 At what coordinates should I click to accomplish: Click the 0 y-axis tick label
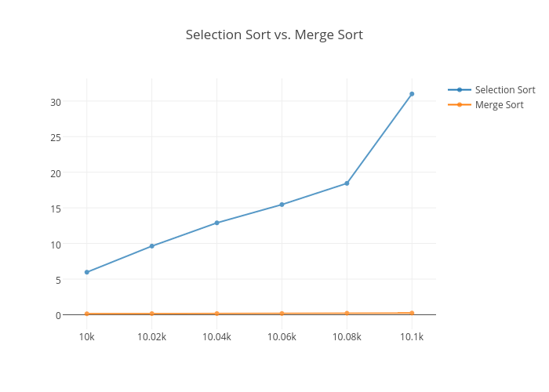coord(58,315)
